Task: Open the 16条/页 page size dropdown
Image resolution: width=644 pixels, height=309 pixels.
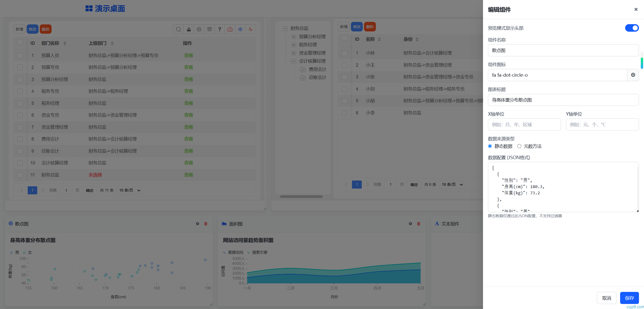Action: (129, 190)
